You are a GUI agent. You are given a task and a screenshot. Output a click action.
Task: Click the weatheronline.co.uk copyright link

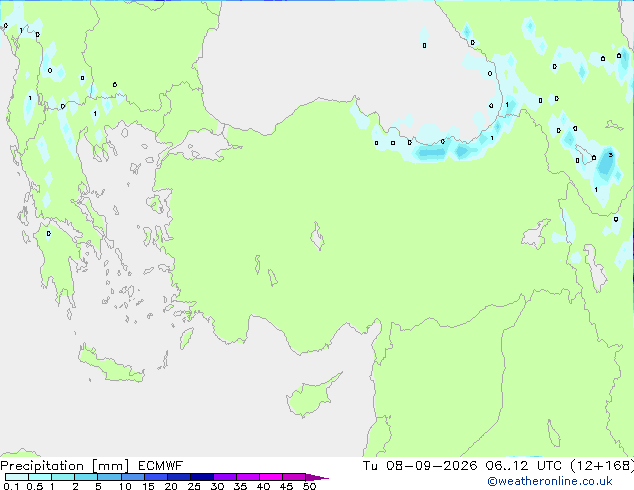pos(549,481)
